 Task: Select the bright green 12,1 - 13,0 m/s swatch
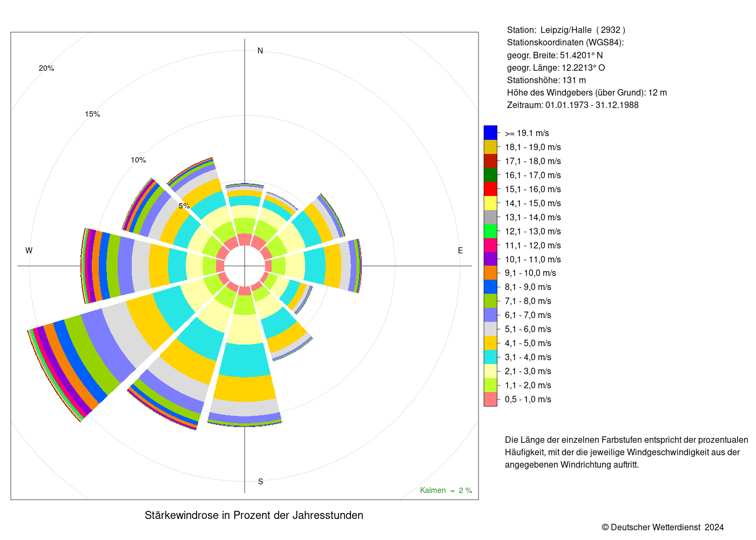(490, 231)
